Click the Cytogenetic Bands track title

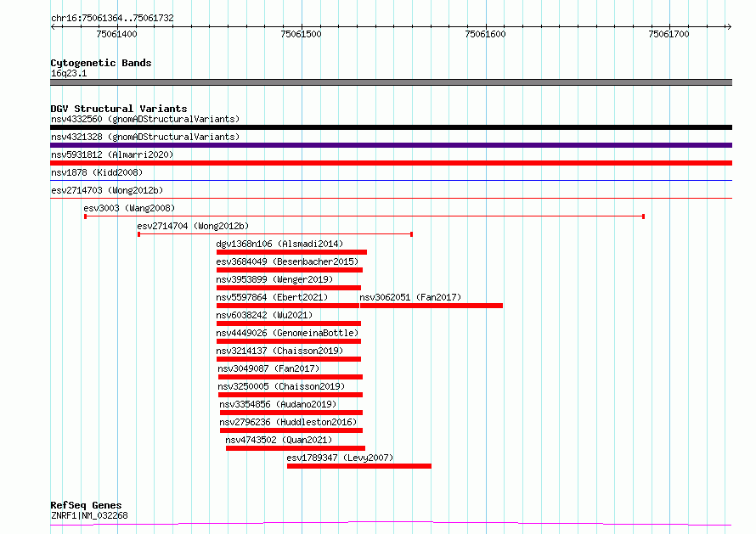101,63
